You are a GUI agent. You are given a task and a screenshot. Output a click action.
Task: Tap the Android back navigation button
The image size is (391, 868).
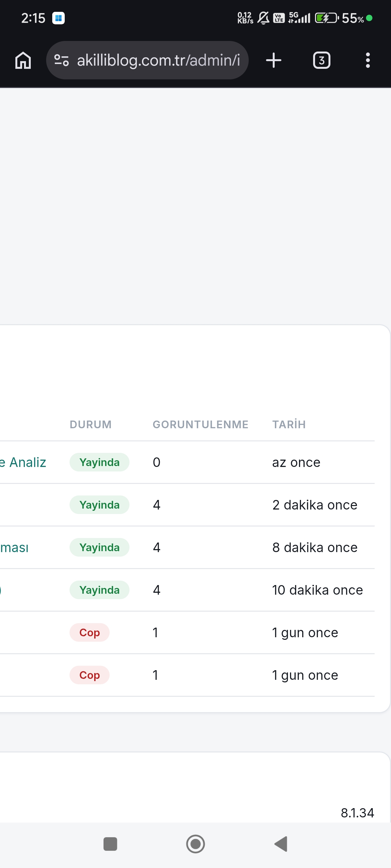(281, 844)
